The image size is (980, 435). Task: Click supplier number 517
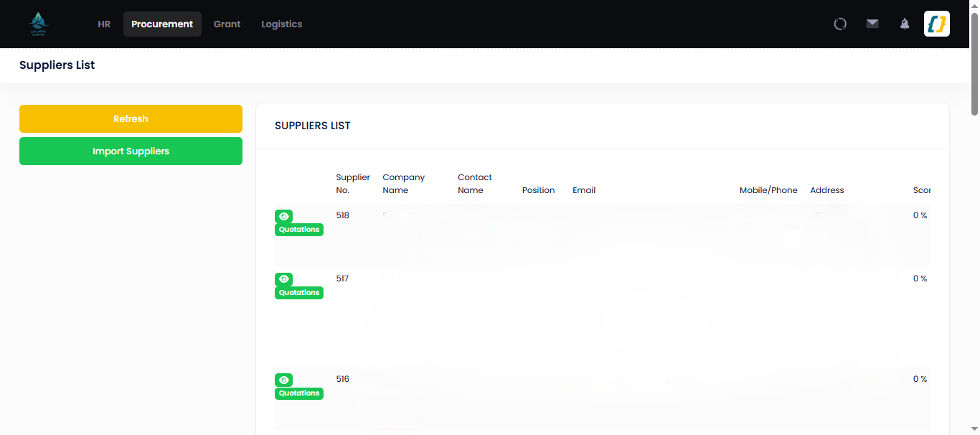(x=342, y=279)
